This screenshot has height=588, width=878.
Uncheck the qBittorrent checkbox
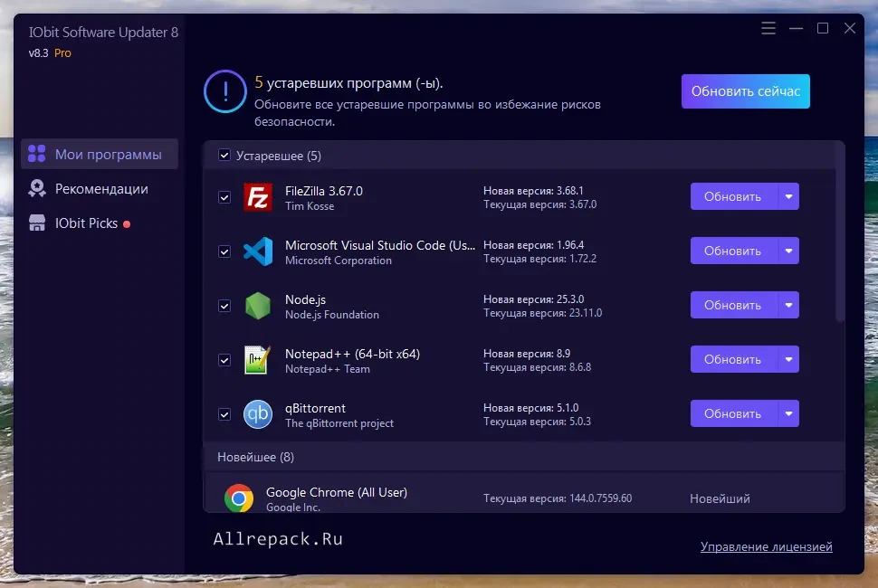224,414
